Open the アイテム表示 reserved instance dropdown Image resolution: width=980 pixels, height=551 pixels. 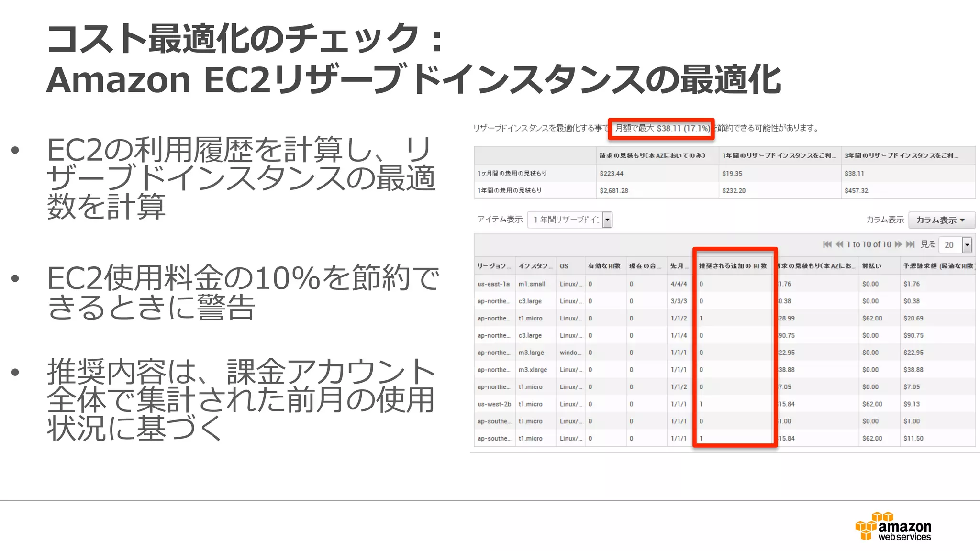[569, 220]
